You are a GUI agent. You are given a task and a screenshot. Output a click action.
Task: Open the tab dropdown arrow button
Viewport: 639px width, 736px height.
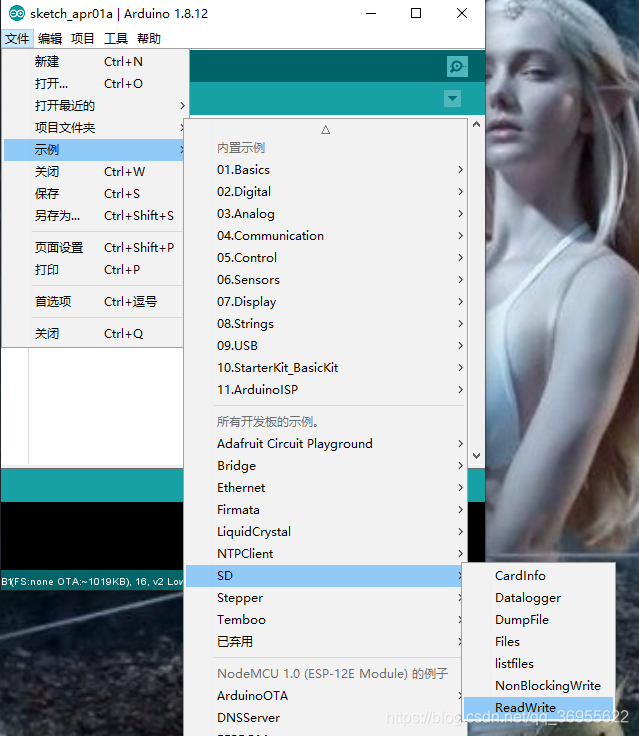click(x=452, y=99)
